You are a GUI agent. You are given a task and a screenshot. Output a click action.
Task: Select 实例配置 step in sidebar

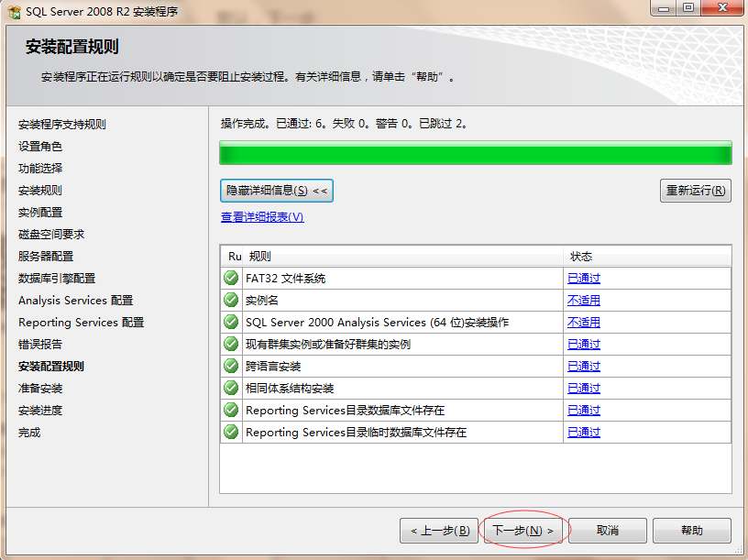point(40,213)
